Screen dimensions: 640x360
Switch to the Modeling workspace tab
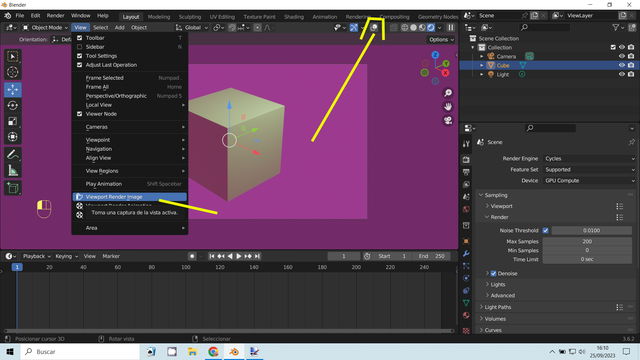159,17
